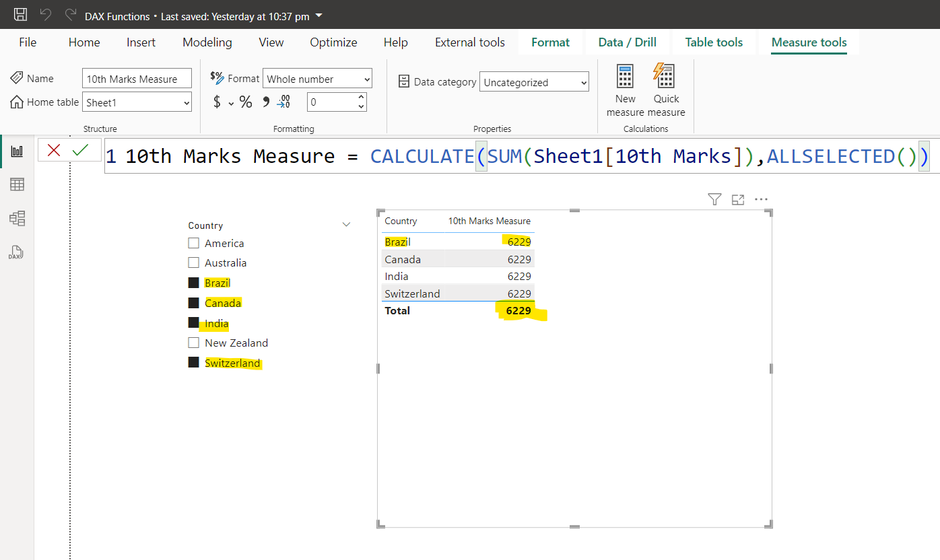Switch to Model view in left sidebar
940x560 pixels.
16,218
